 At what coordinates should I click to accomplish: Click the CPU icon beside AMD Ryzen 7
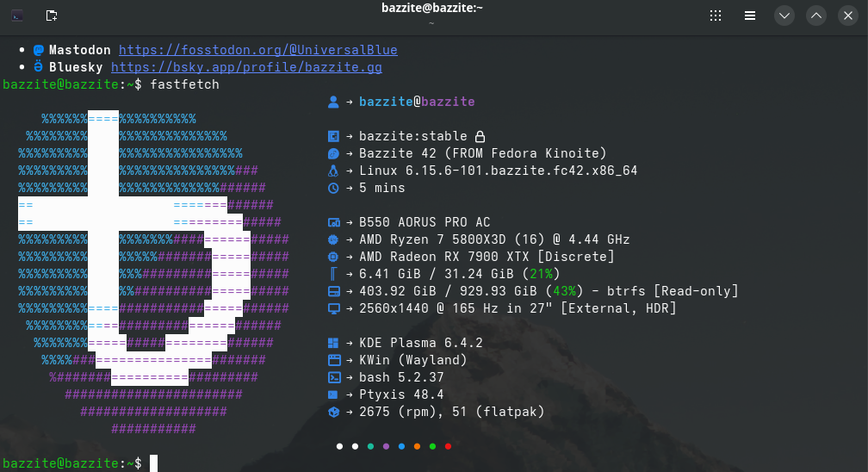pyautogui.click(x=332, y=239)
